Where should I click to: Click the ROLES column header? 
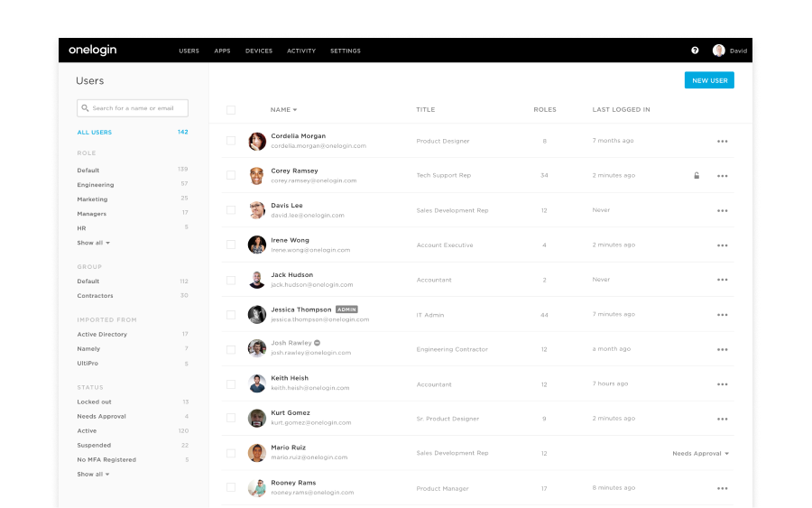(x=545, y=110)
